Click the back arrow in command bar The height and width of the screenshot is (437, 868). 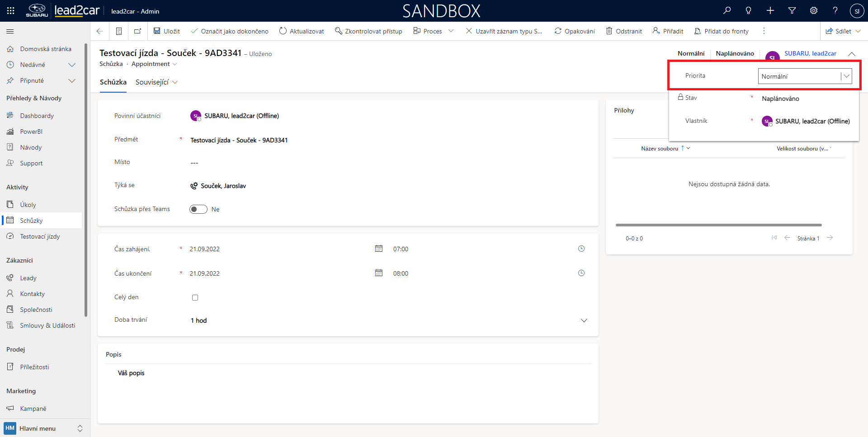[x=100, y=31]
